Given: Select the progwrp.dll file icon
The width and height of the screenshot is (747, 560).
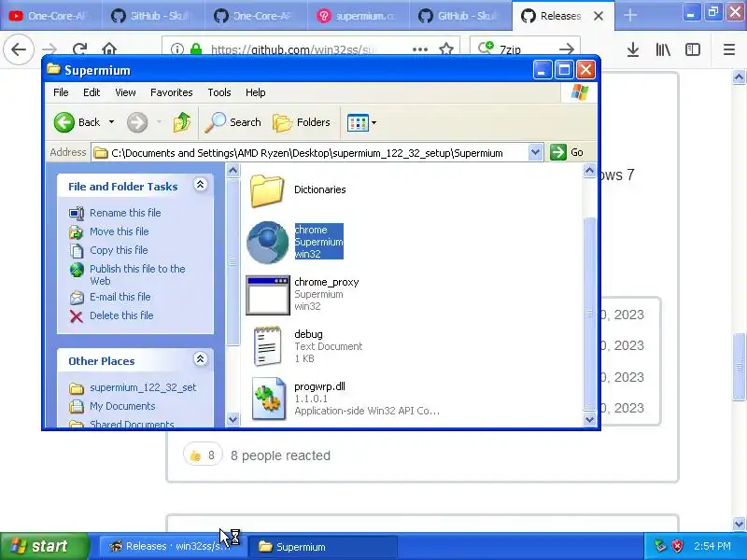Looking at the screenshot, I should (x=268, y=399).
